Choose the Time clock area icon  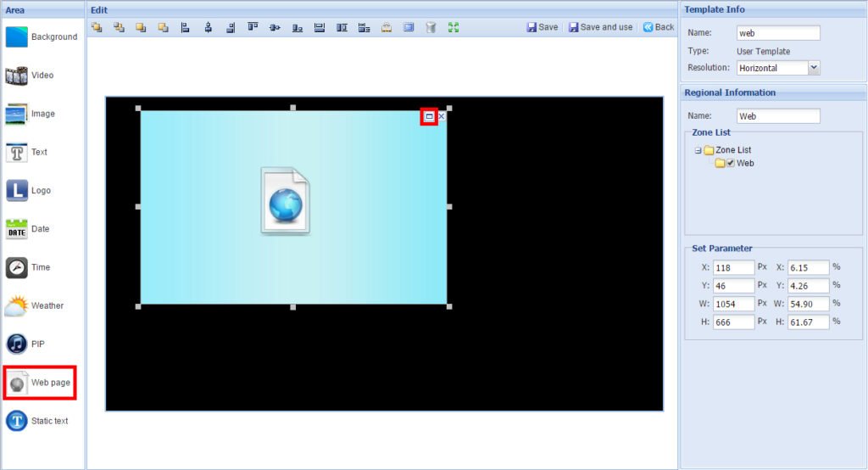pyautogui.click(x=18, y=267)
